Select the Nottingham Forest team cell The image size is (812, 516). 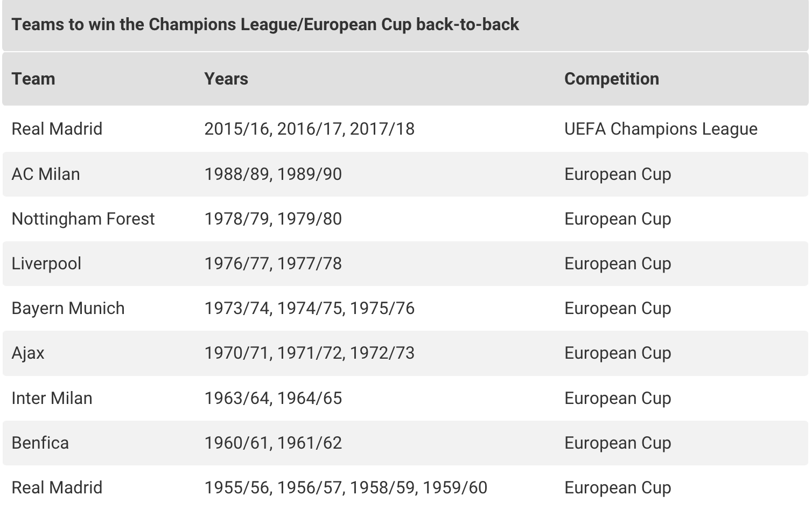point(83,219)
